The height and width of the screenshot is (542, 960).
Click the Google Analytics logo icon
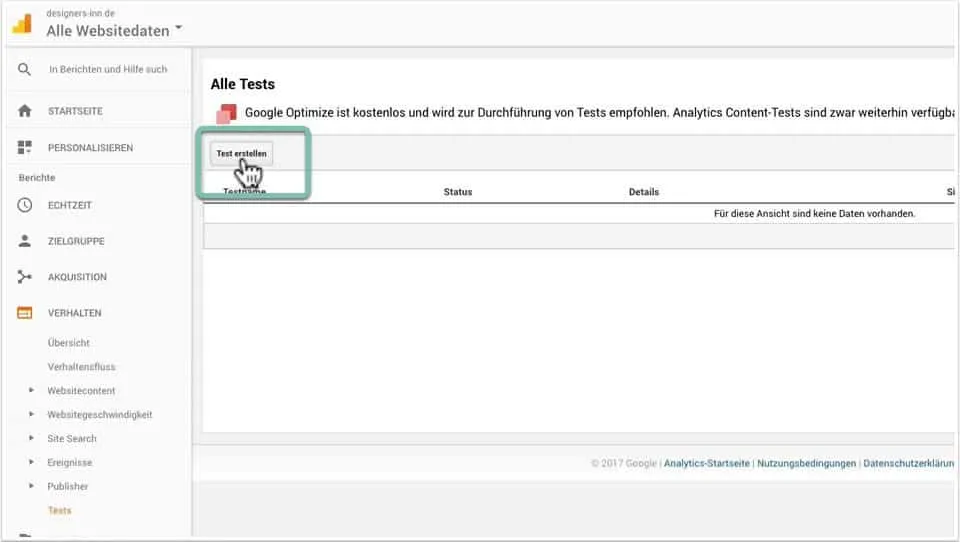tap(22, 22)
